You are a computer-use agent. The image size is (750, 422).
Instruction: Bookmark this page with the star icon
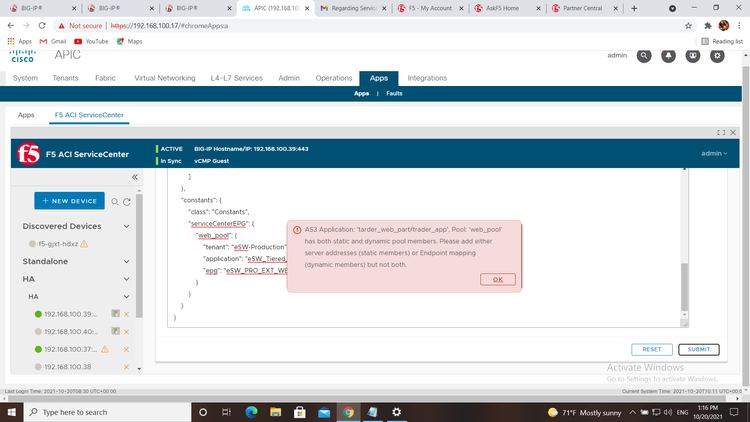click(688, 26)
